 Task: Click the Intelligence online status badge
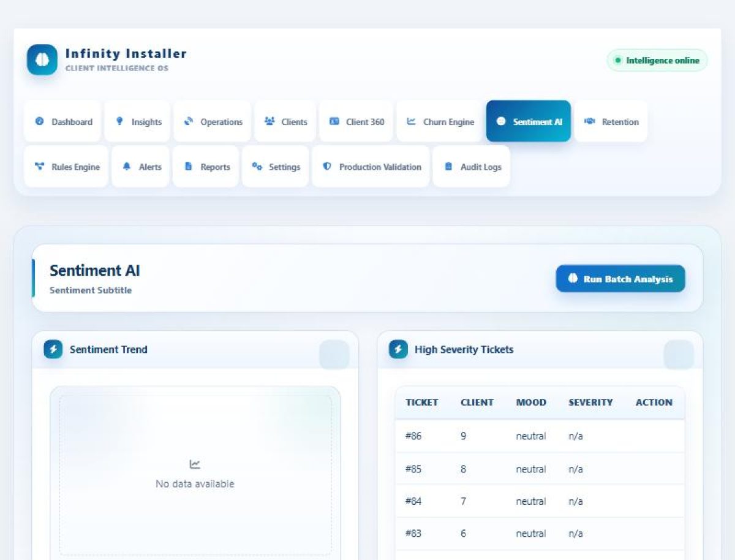point(657,60)
